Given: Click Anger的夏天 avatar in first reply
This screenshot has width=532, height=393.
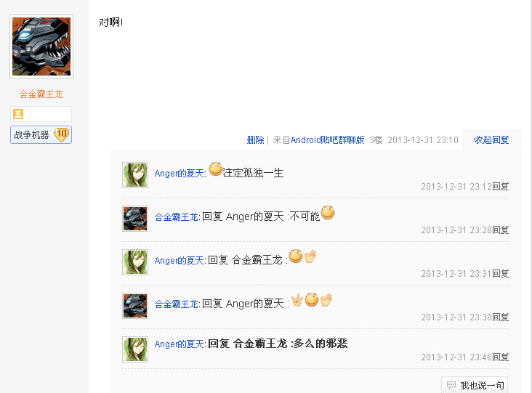Looking at the screenshot, I should pyautogui.click(x=135, y=175).
